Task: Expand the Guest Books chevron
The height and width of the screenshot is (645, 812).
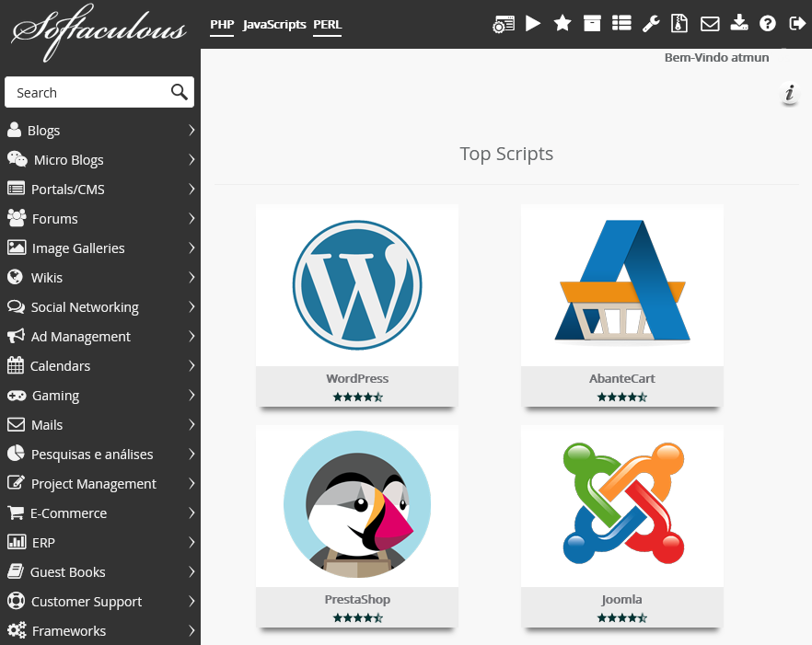Action: tap(191, 571)
